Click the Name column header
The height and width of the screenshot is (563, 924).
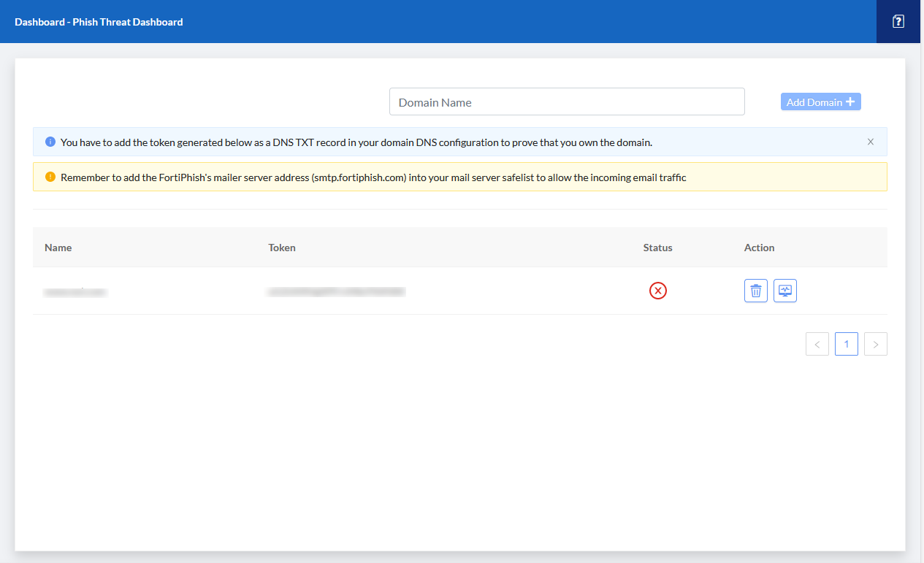[x=58, y=247]
